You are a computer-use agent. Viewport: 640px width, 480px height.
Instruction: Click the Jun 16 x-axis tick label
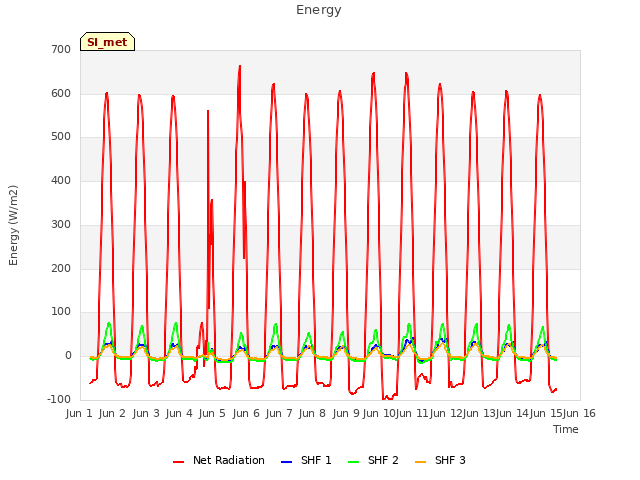[579, 413]
